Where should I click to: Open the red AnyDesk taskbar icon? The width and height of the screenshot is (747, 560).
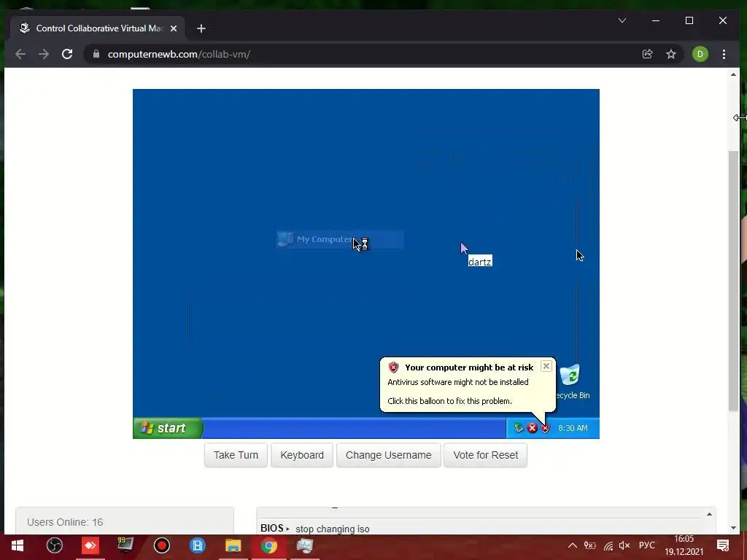tap(90, 545)
